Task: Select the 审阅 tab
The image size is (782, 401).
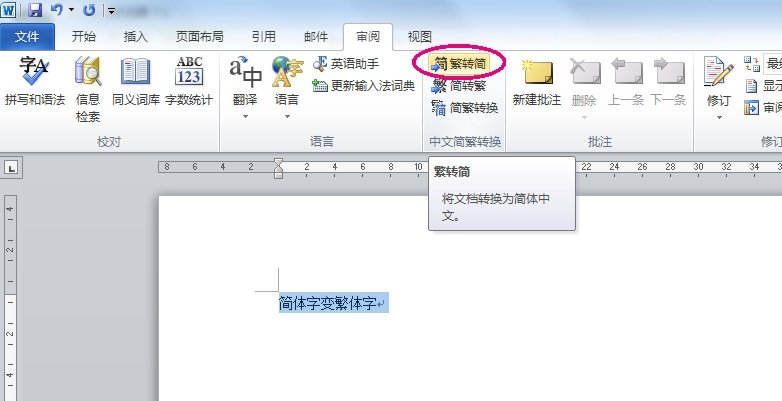Action: [368, 36]
